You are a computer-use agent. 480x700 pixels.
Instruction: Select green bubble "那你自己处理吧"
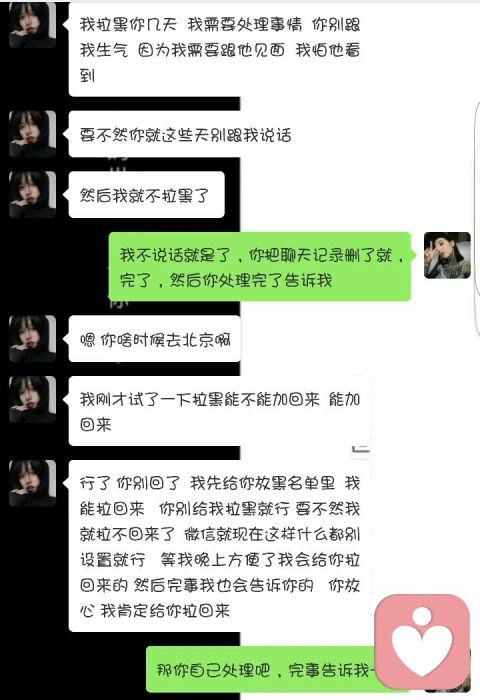[x=262, y=669]
